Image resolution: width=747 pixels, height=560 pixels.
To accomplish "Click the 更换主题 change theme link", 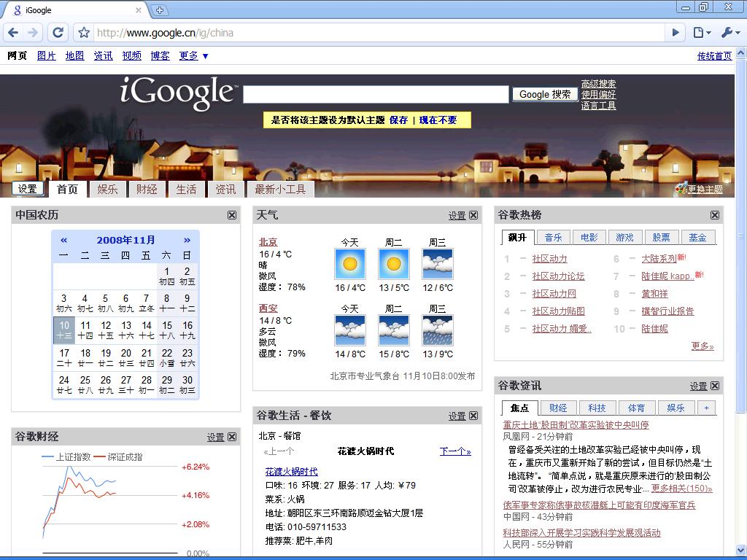I will click(705, 189).
